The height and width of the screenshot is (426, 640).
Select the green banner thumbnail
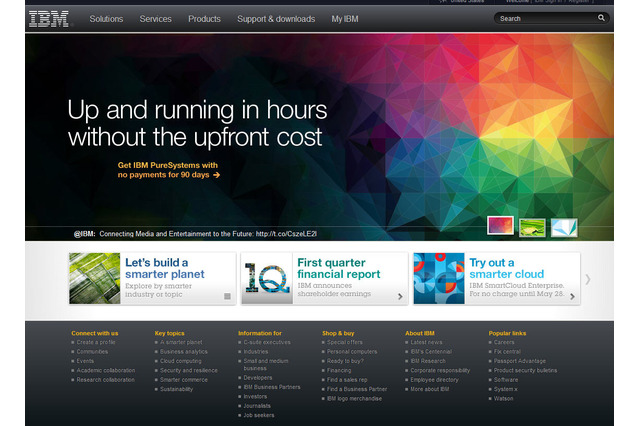point(532,226)
